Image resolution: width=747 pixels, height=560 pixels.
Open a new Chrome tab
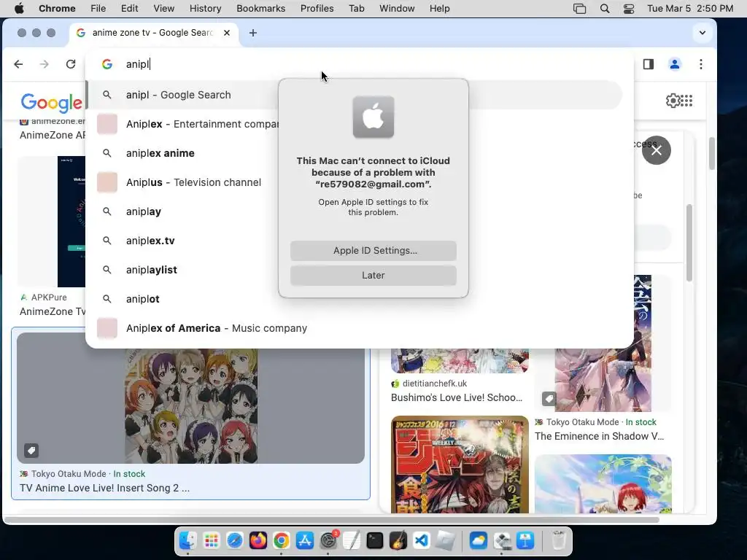coord(253,33)
